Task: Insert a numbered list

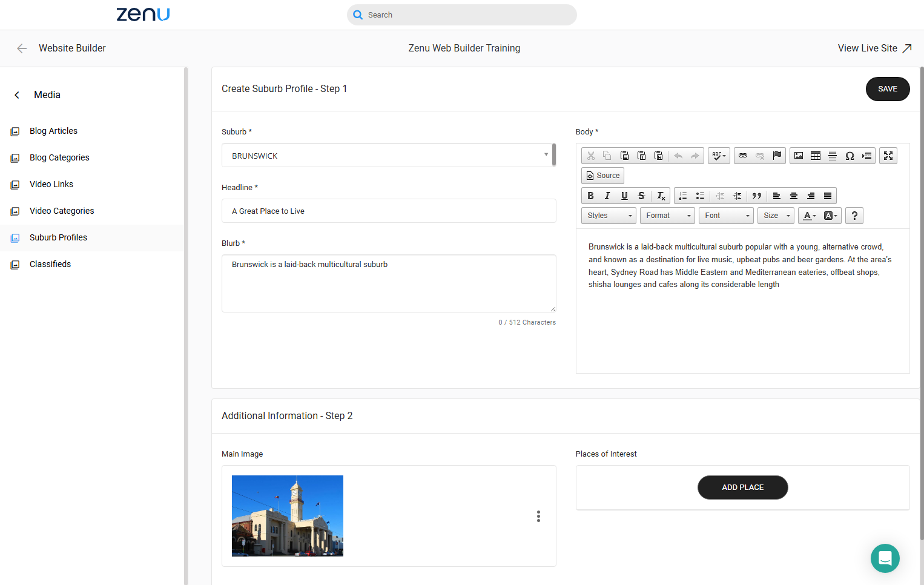Action: (683, 196)
